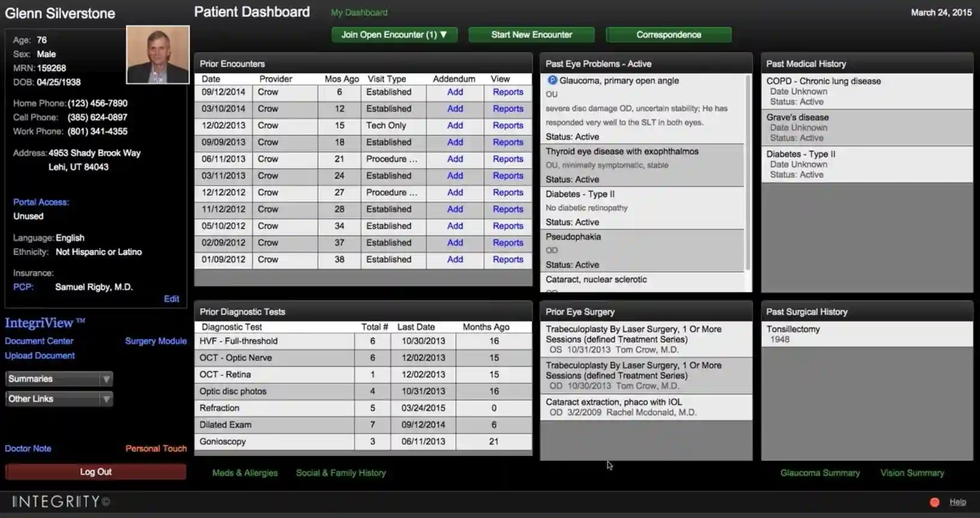Select COPD - Chronic lung disease entry

(867, 91)
